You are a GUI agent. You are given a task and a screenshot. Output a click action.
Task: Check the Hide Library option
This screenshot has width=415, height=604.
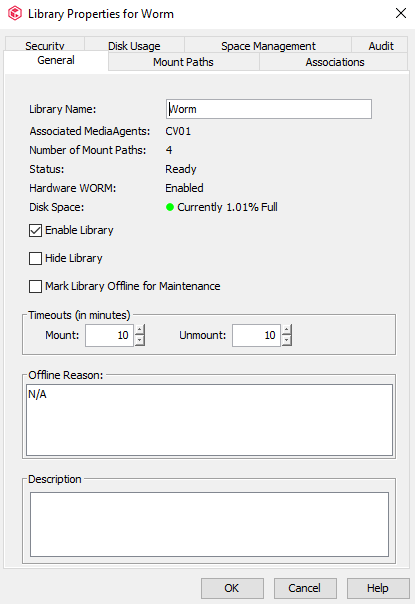(x=35, y=258)
